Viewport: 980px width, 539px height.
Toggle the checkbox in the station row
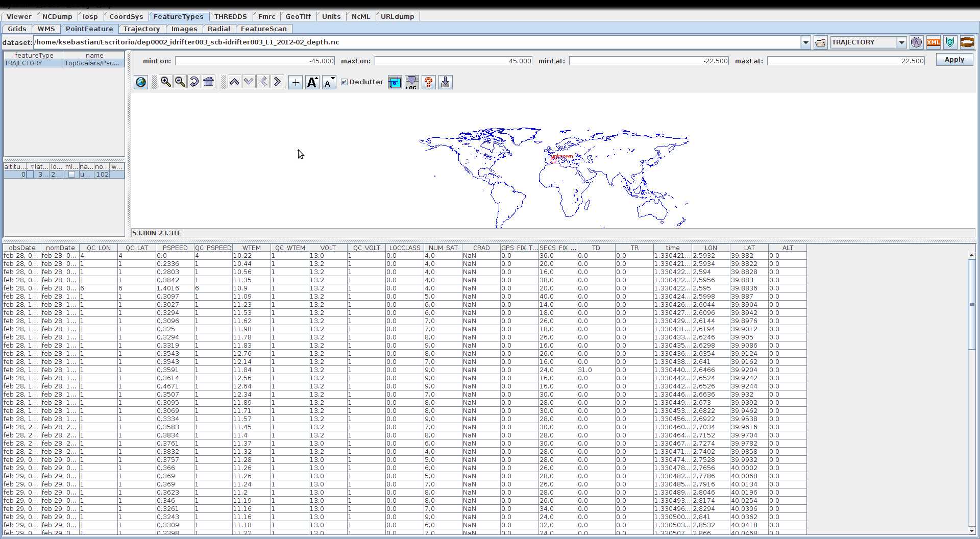(x=71, y=175)
